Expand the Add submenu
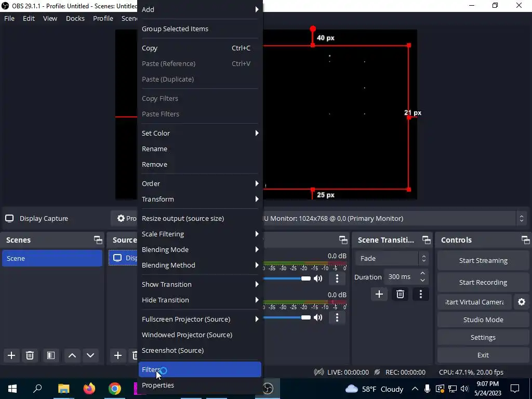Viewport: 532px width, 399px height. 200,9
